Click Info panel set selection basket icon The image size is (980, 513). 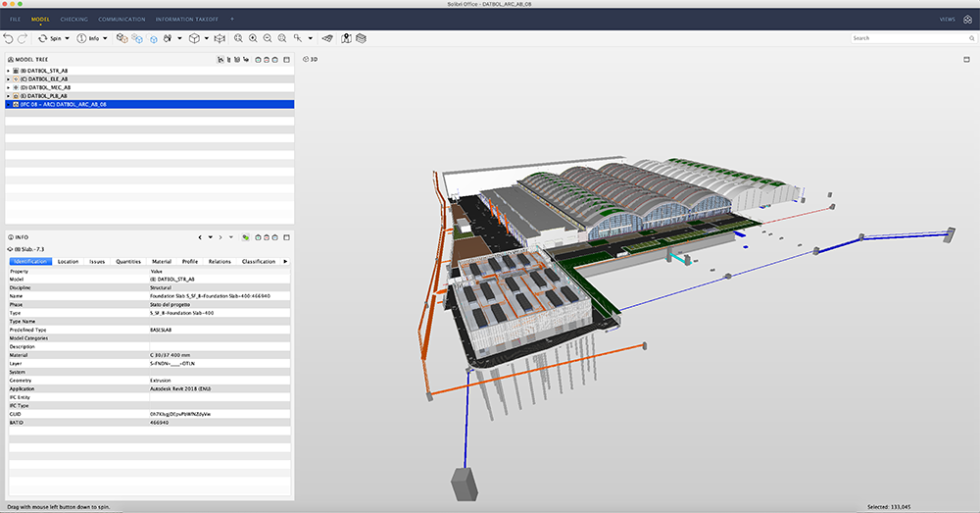(258, 237)
